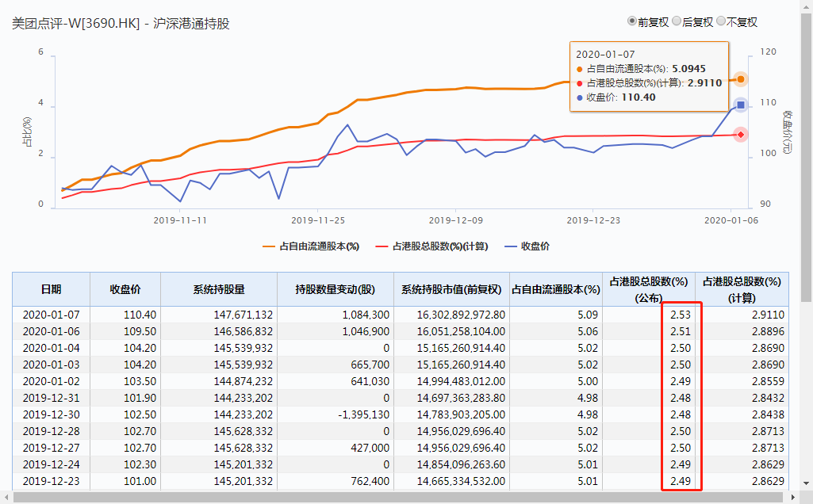Toggle 占港股总股数(%)(计算) series in chart legend
Viewport: 813px width, 504px height.
(434, 246)
